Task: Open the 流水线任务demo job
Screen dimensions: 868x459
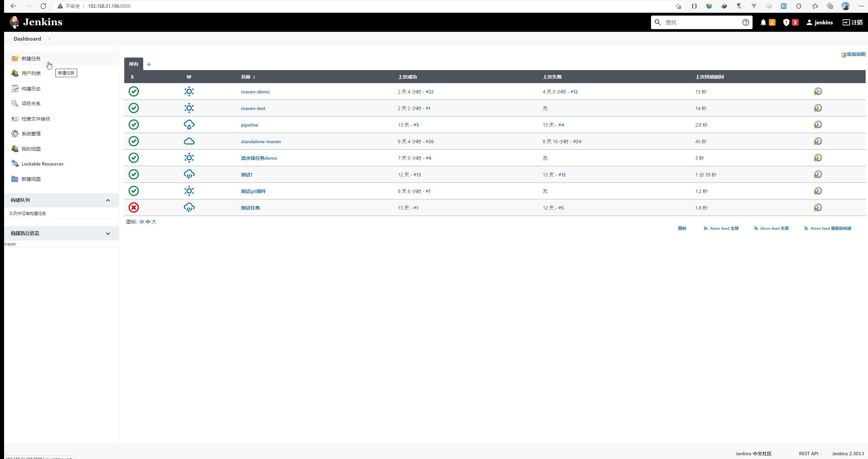Action: [259, 158]
